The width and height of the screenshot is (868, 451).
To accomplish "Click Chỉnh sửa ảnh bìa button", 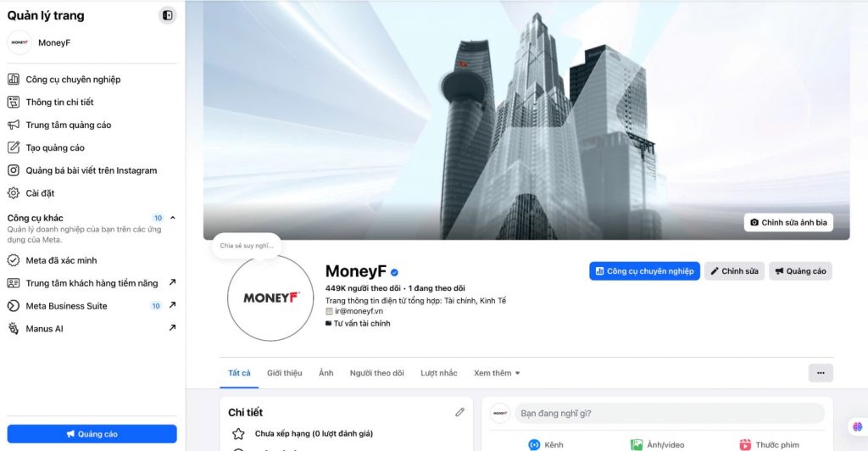I will tap(788, 222).
